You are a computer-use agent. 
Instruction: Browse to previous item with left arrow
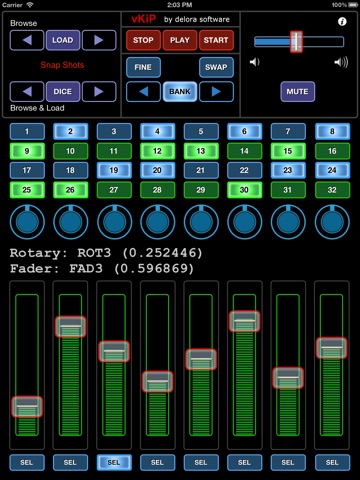(x=27, y=40)
